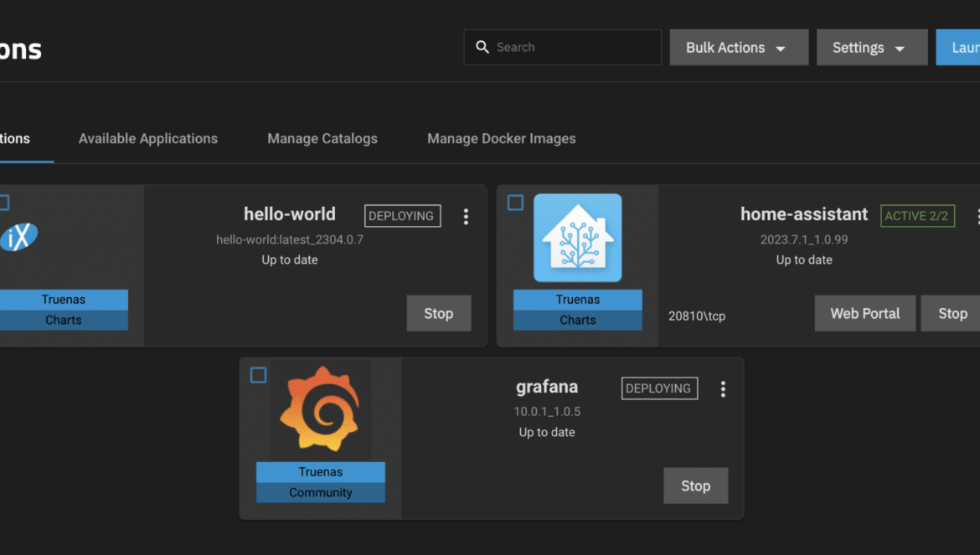
Task: Click the Truenas label on grafana card
Action: click(x=321, y=472)
